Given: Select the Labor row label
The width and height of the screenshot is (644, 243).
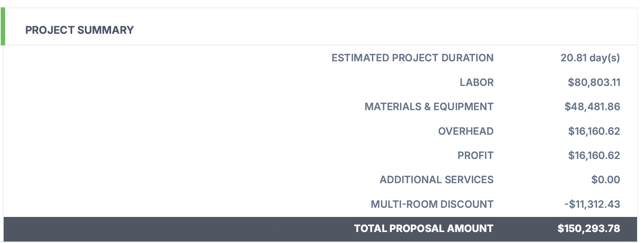Looking at the screenshot, I should click(477, 82).
